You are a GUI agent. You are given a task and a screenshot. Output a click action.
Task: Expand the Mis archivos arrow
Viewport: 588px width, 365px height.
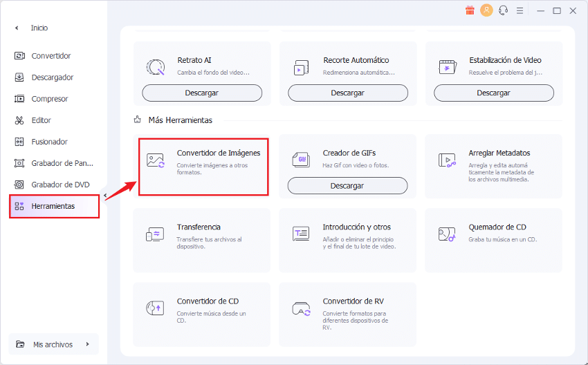[x=87, y=344]
